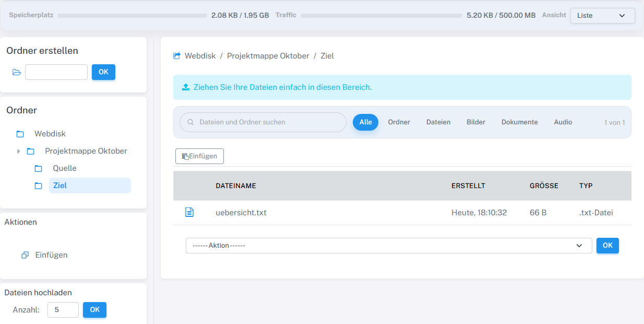Viewport: 644px width, 324px height.
Task: Click the DATEINAME column header
Action: pos(236,186)
